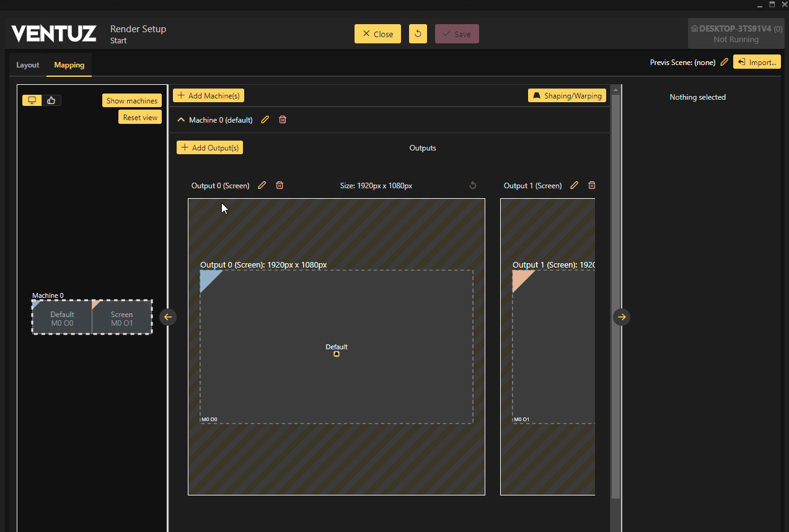Collapse the left panel with arrow
Image resolution: width=789 pixels, height=532 pixels.
[168, 317]
